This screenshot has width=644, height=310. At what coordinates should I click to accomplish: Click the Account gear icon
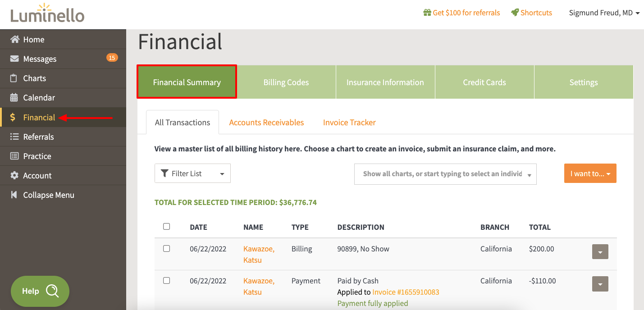coord(14,176)
